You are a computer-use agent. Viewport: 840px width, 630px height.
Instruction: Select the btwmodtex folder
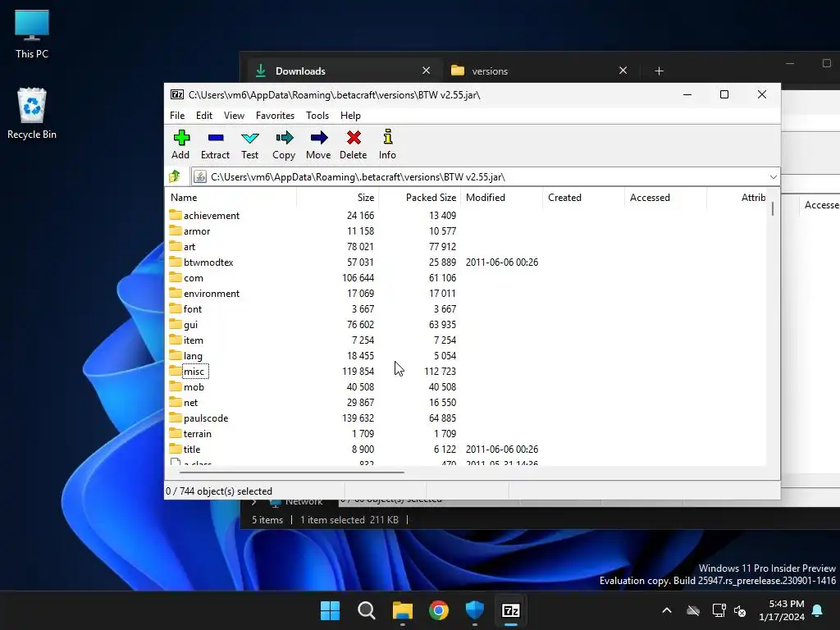pyautogui.click(x=208, y=262)
